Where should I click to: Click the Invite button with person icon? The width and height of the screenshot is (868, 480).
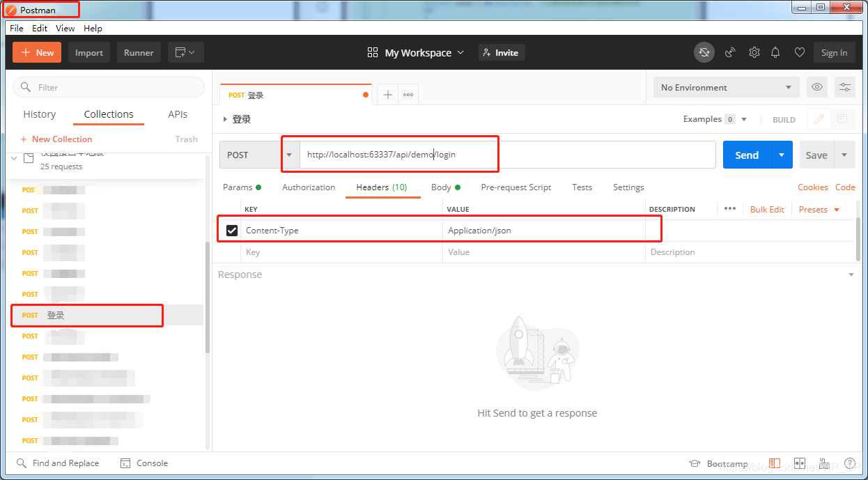[x=502, y=52]
